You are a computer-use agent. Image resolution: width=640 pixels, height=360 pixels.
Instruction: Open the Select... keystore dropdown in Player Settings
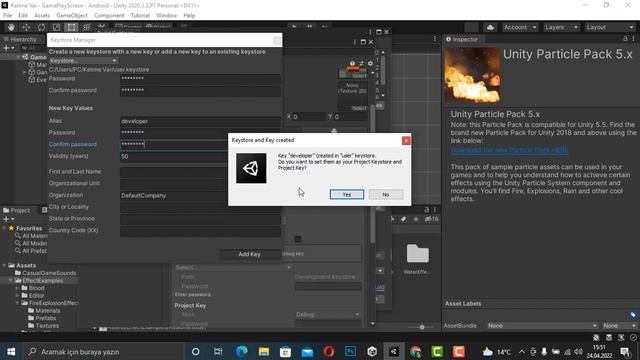tap(233, 267)
